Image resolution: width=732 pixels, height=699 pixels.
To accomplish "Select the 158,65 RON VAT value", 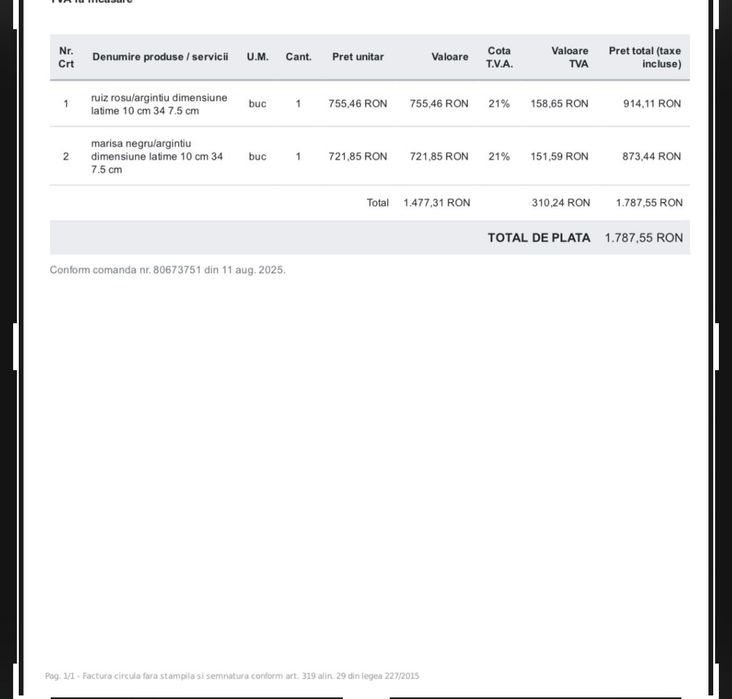I will pyautogui.click(x=559, y=104).
